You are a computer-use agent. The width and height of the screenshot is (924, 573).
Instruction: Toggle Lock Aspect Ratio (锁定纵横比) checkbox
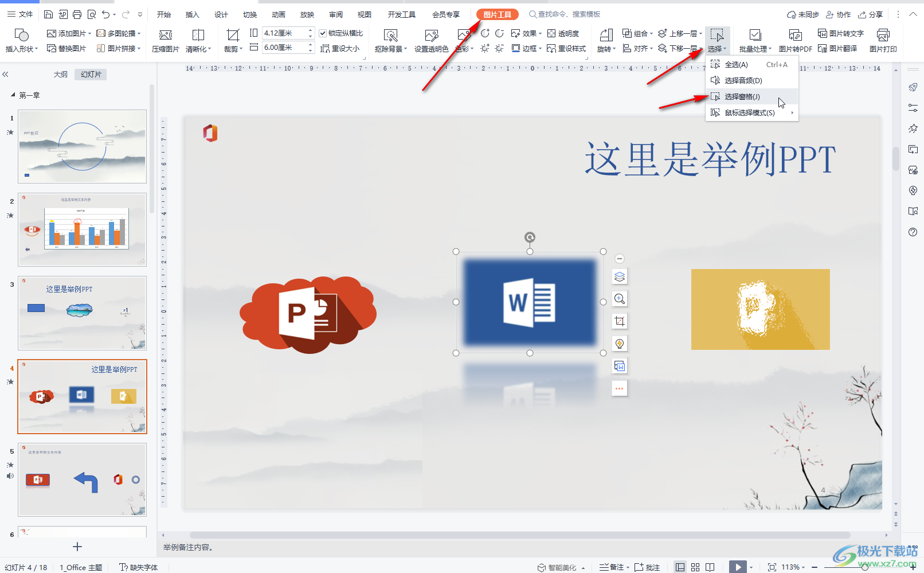(323, 33)
